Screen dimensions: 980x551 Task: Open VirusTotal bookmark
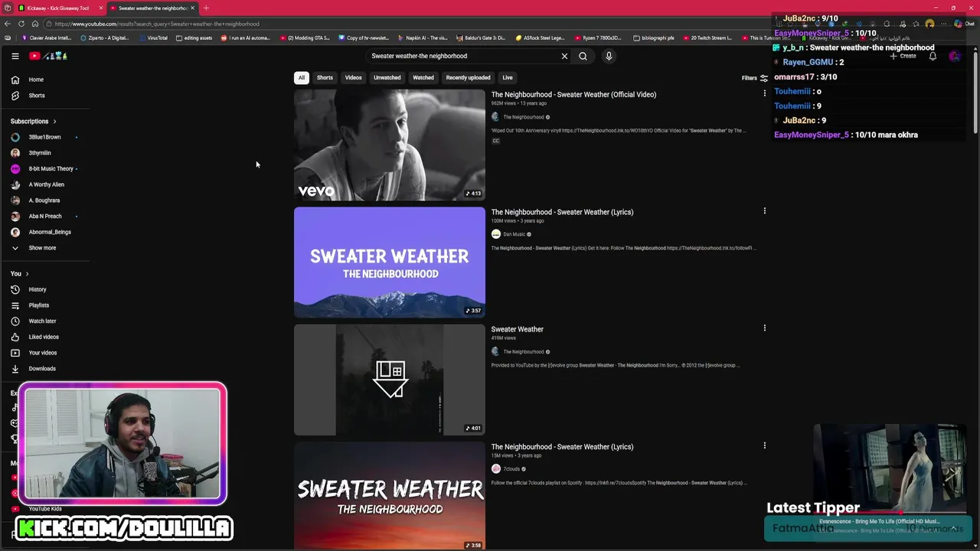click(x=153, y=37)
